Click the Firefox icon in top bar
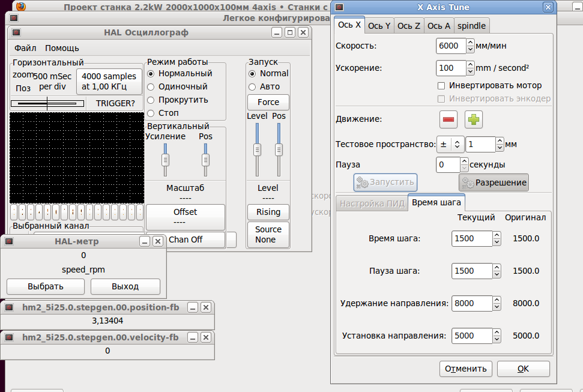Image resolution: width=583 pixels, height=392 pixels. coord(21,7)
